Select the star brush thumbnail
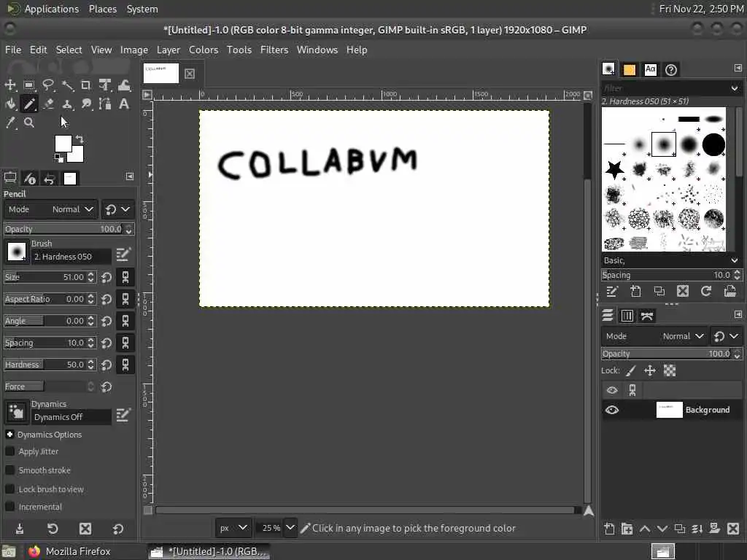Viewport: 747px width, 560px height. click(x=614, y=169)
